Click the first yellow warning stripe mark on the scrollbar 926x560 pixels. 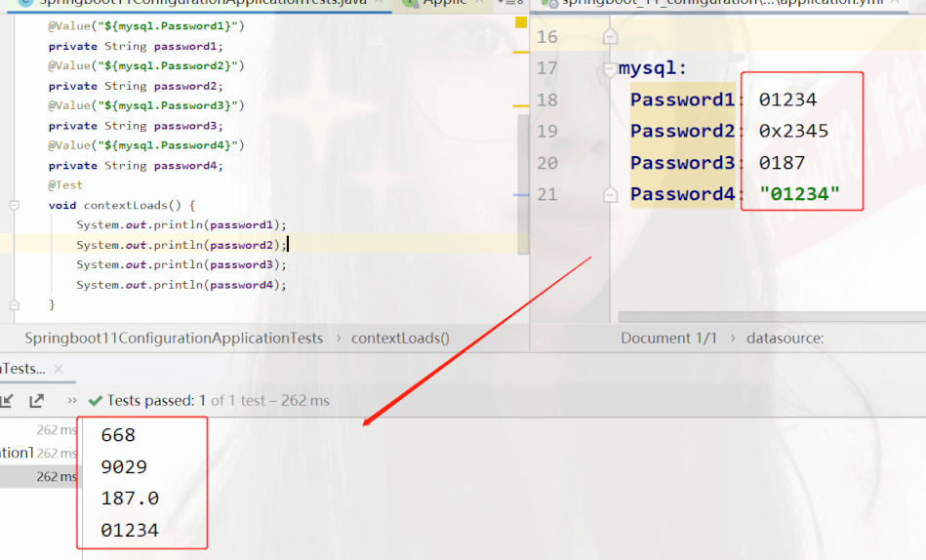521,53
